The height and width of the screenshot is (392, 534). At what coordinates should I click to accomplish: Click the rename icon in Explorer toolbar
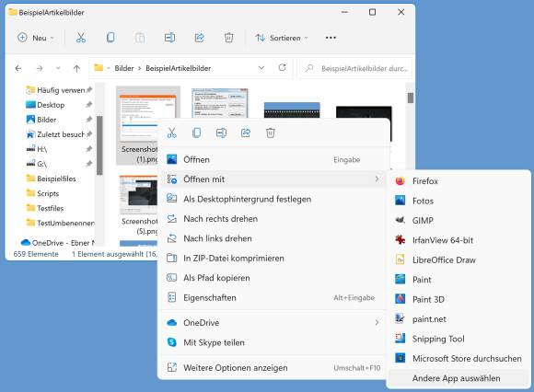point(169,38)
